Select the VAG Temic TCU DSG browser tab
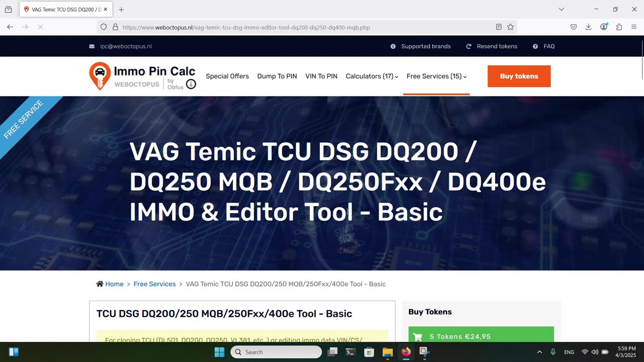 tap(66, 10)
